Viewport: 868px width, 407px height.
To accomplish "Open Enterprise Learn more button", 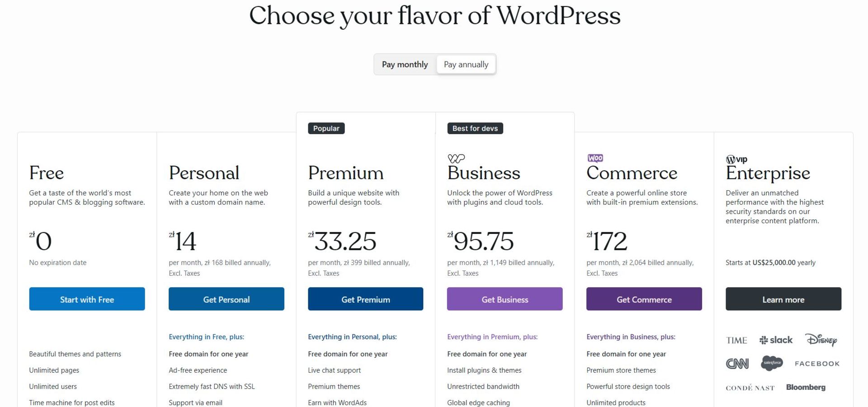I will coord(783,299).
